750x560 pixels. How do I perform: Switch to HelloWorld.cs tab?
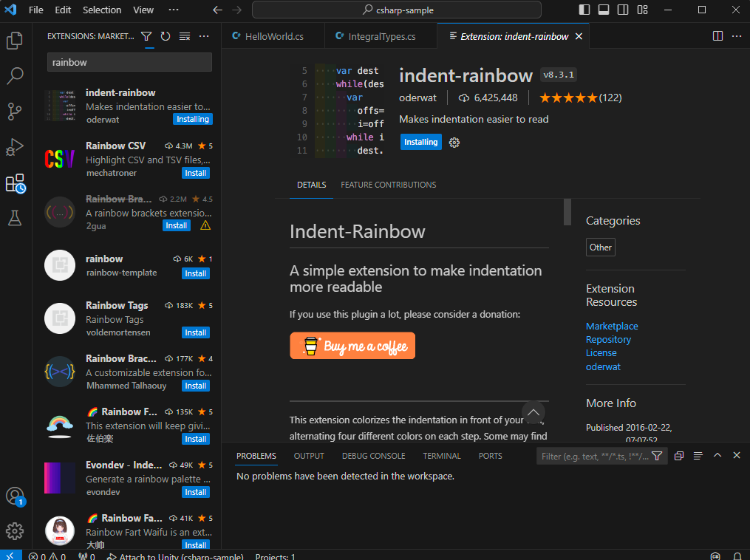273,36
